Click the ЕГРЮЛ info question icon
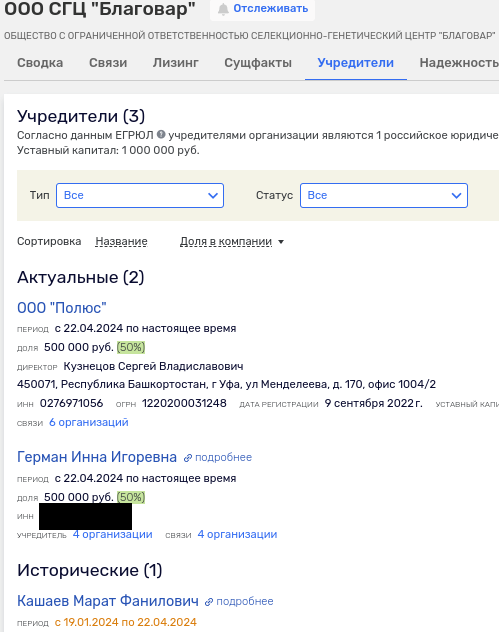This screenshot has height=632, width=499. click(161, 135)
